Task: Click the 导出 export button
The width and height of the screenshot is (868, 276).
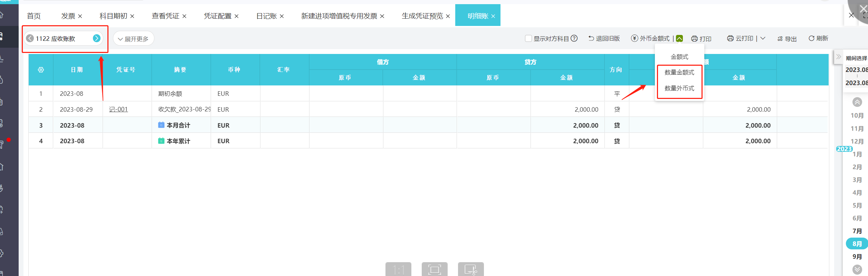Action: 787,39
